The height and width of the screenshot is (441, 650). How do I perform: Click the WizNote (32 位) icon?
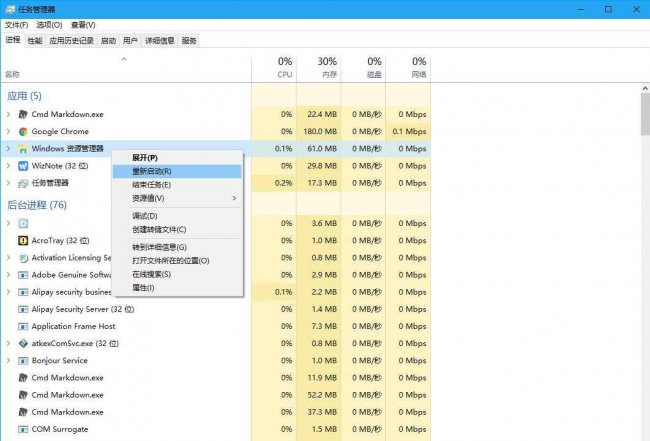[x=23, y=166]
